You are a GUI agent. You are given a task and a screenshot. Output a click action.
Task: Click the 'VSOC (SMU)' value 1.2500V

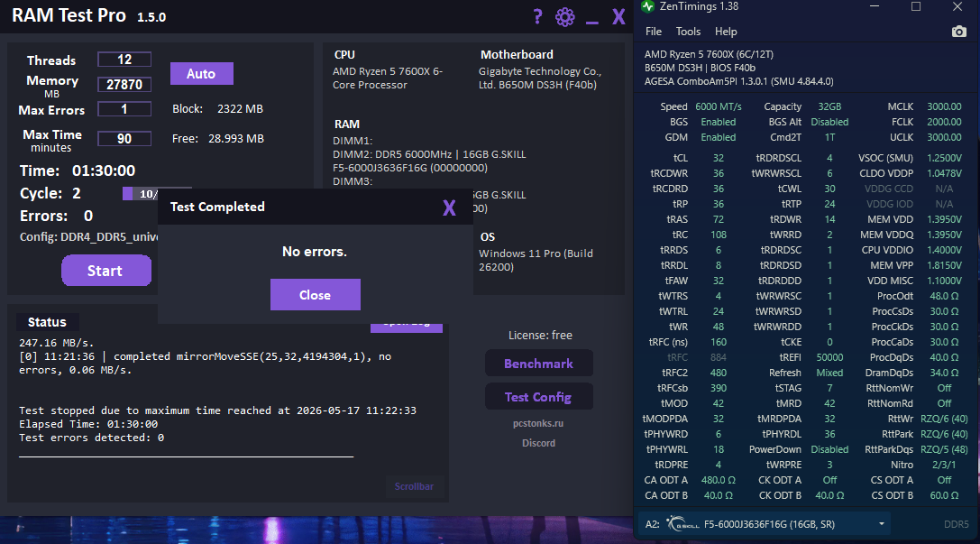[944, 158]
